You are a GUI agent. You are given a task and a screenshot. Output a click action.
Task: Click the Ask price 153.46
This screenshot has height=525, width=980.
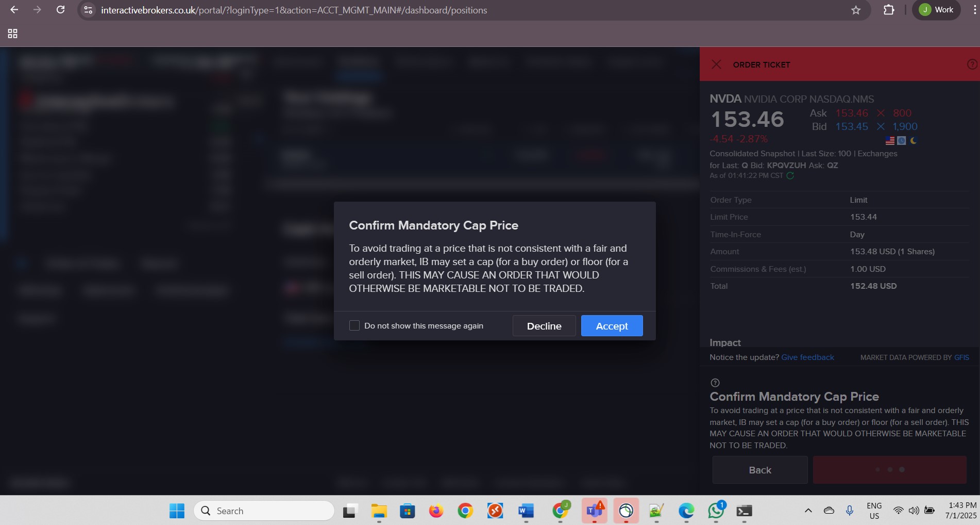click(x=851, y=113)
